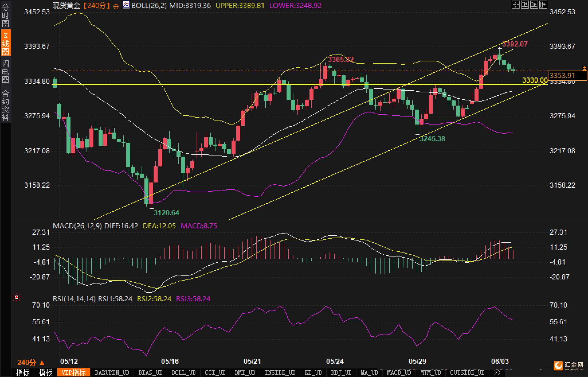Expand more indicators with >> arrow
Viewport: 588px width, 377px height.
pos(498,372)
